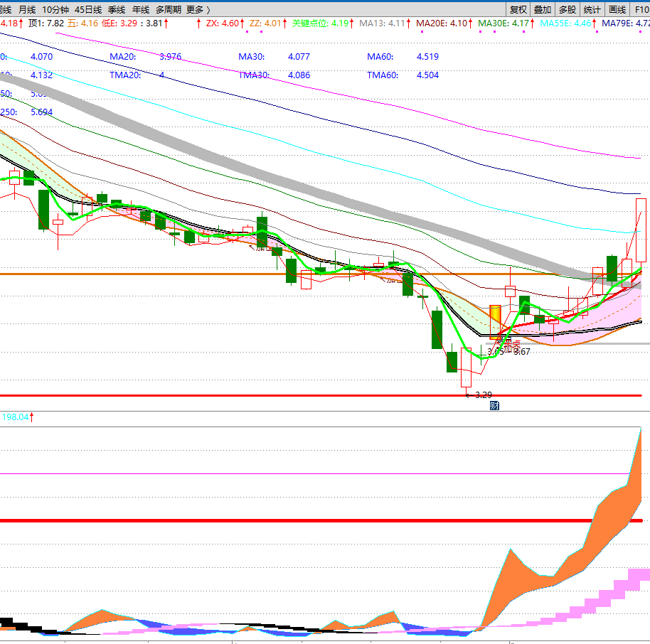Click the MA60: 4.519 readout
The height and width of the screenshot is (644, 650).
pos(403,56)
